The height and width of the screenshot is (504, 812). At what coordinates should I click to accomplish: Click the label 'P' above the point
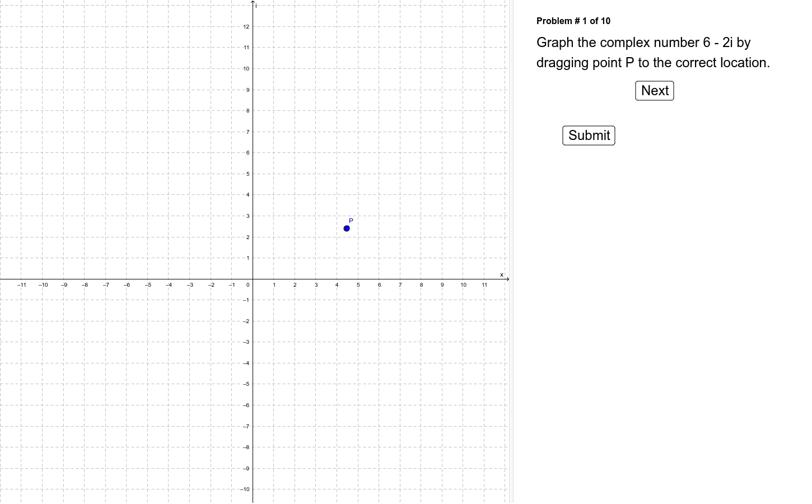[351, 221]
